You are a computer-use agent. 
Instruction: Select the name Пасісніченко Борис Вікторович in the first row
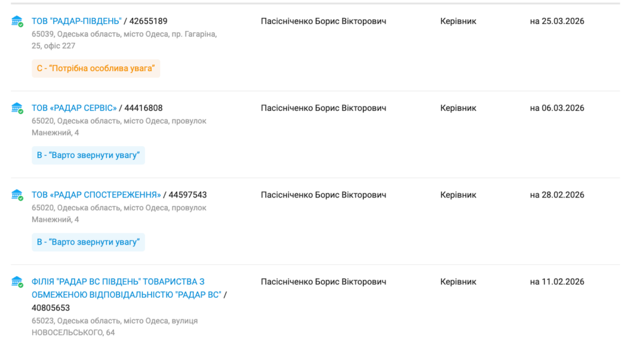click(323, 21)
